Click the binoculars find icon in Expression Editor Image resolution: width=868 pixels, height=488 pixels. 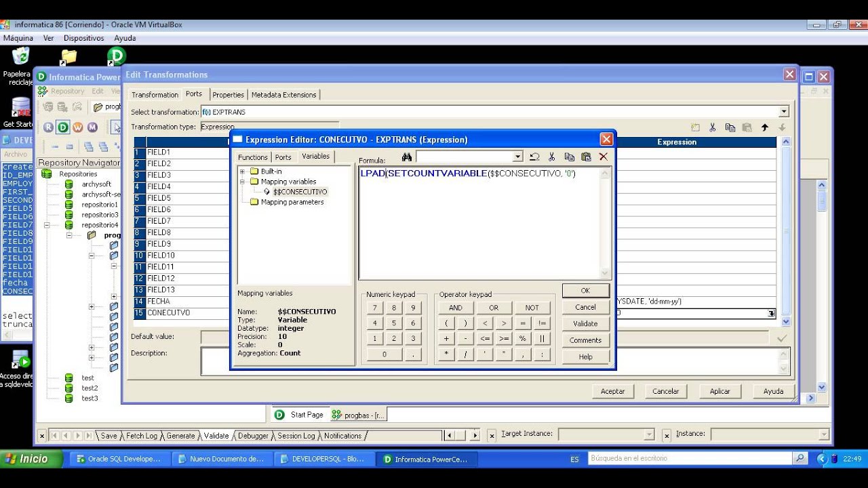(x=407, y=157)
